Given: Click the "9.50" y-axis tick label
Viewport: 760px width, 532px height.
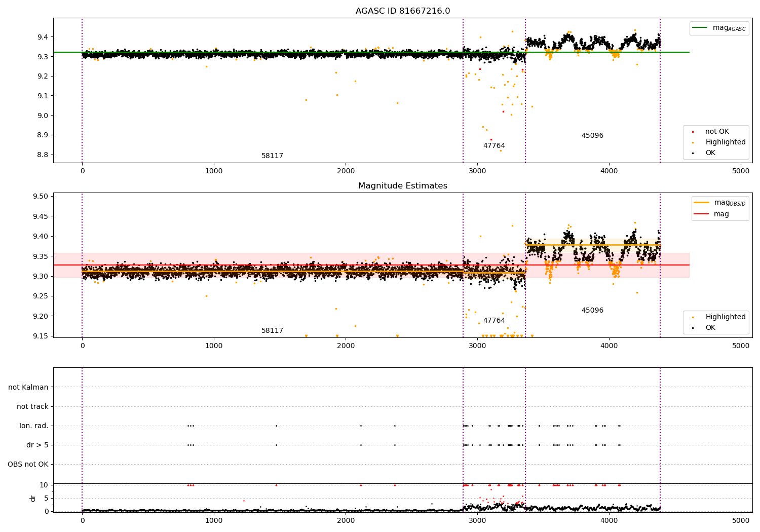Looking at the screenshot, I should (41, 197).
